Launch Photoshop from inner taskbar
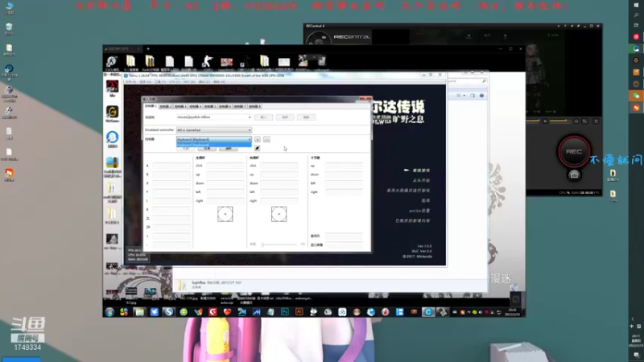 285,312
